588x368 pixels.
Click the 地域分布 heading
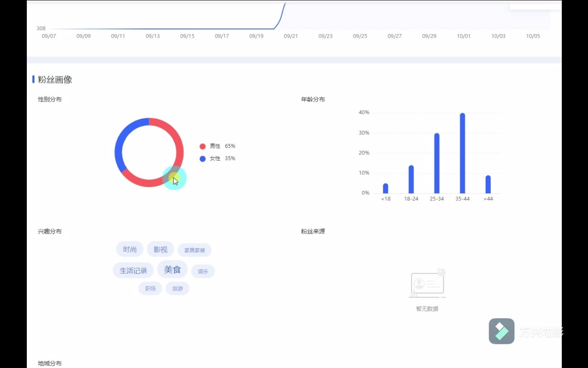[50, 363]
